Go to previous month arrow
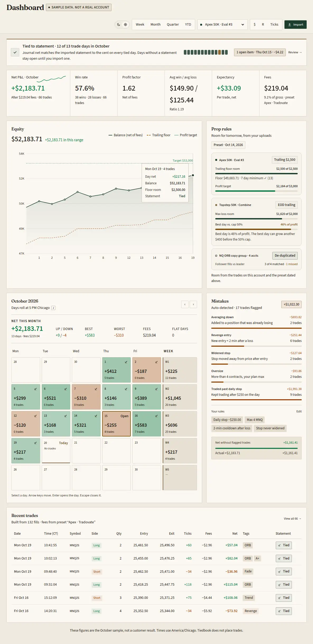Screen dimensions: 313x644 pyautogui.click(x=185, y=304)
